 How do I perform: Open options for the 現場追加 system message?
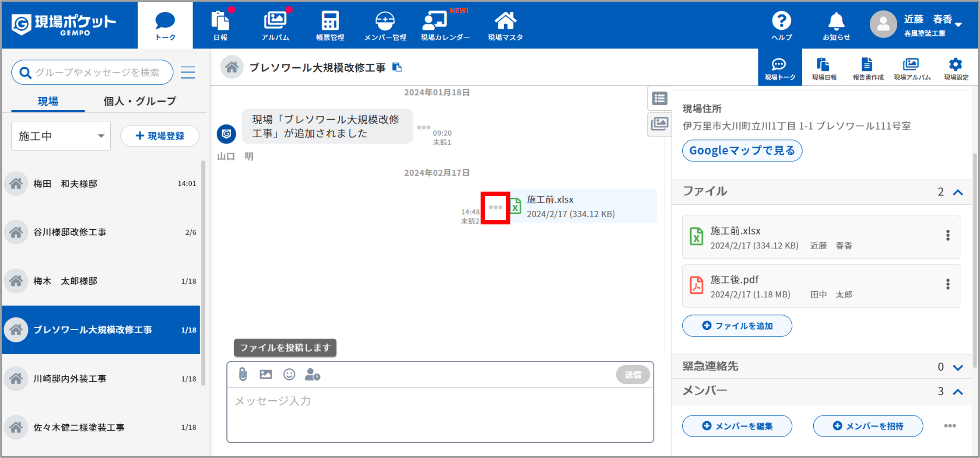(x=423, y=127)
